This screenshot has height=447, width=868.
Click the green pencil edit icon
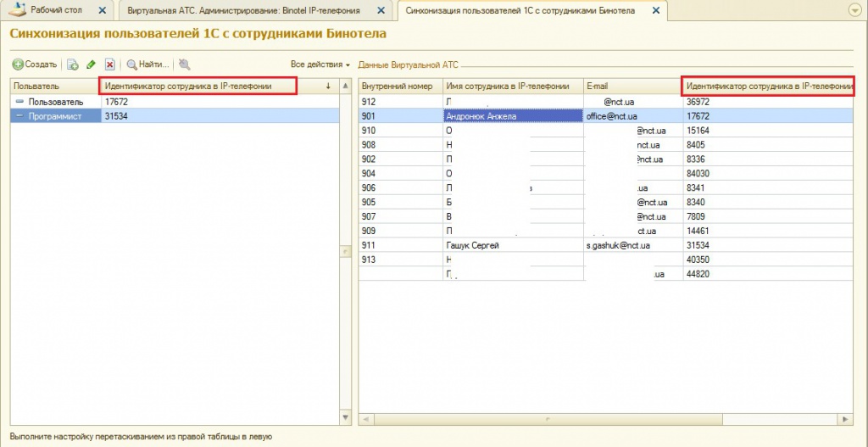pyautogui.click(x=92, y=64)
